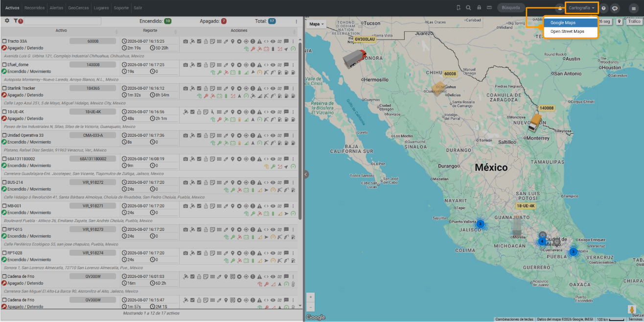Expand the Cartografía dropdown
The height and width of the screenshot is (322, 644).
[582, 8]
